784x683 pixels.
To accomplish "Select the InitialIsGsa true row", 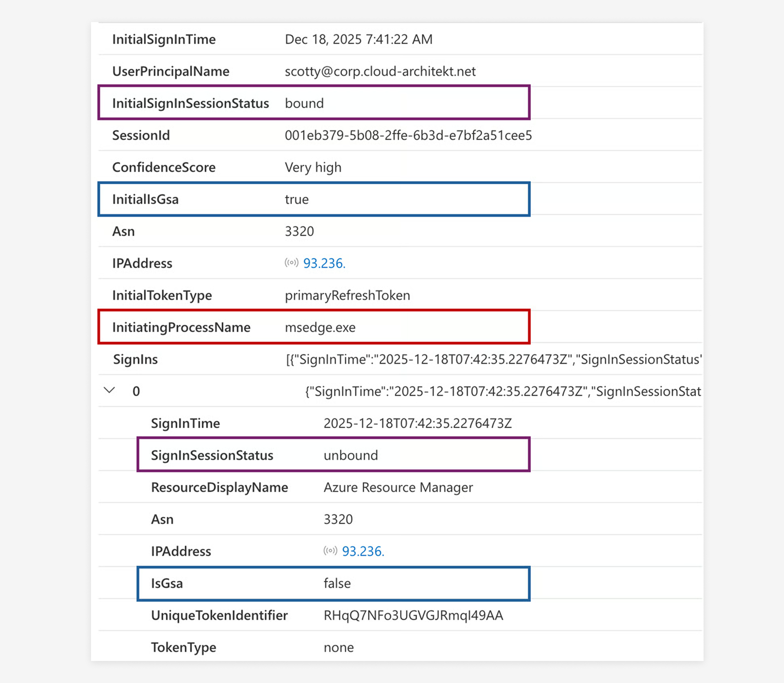I will pos(314,199).
